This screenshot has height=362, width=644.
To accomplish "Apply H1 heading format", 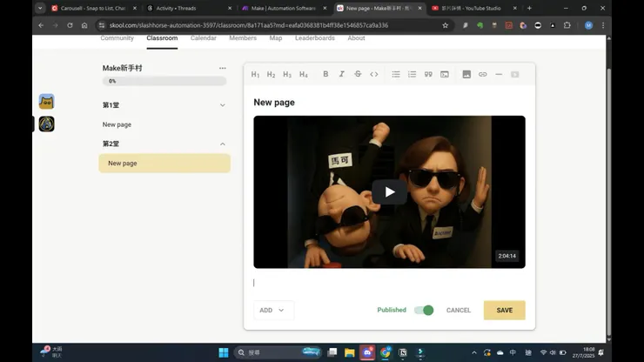I will pyautogui.click(x=255, y=75).
